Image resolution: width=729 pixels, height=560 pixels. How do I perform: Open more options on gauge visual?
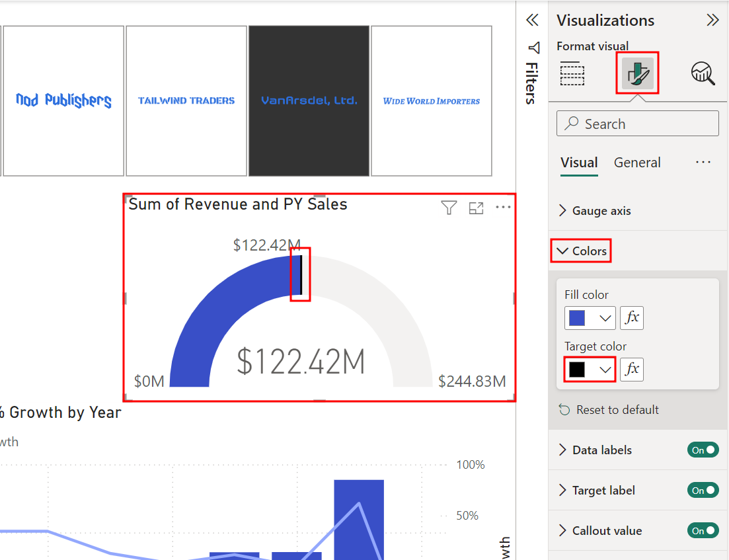tap(503, 207)
